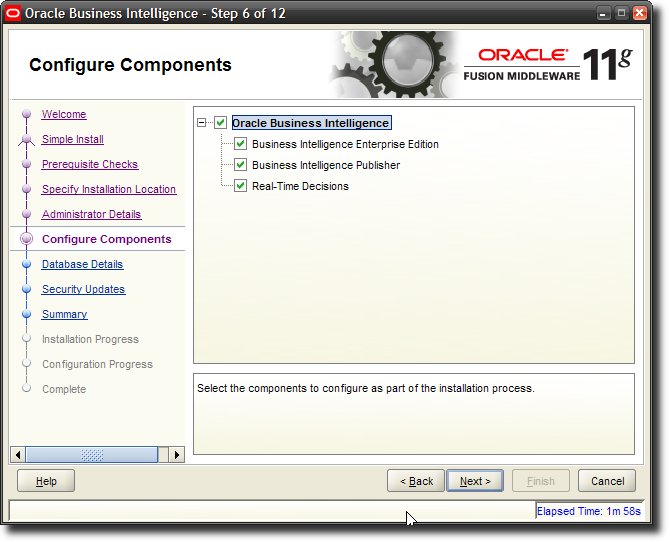This screenshot has width=670, height=542.
Task: Go back with the Back button
Action: point(416,481)
